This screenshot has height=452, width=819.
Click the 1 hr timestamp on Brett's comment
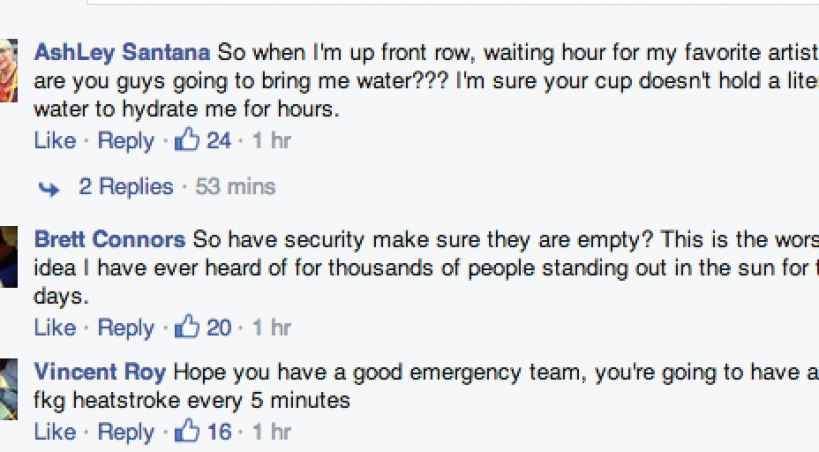click(x=271, y=328)
